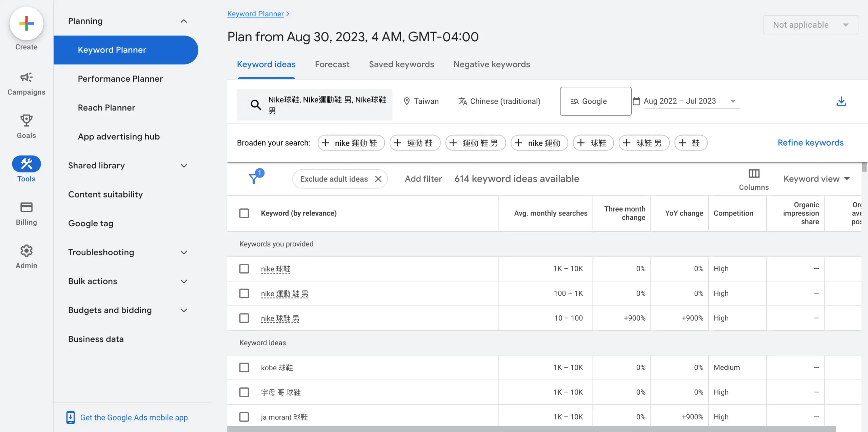868x432 pixels.
Task: Select all keywords header checkbox
Action: click(x=244, y=213)
